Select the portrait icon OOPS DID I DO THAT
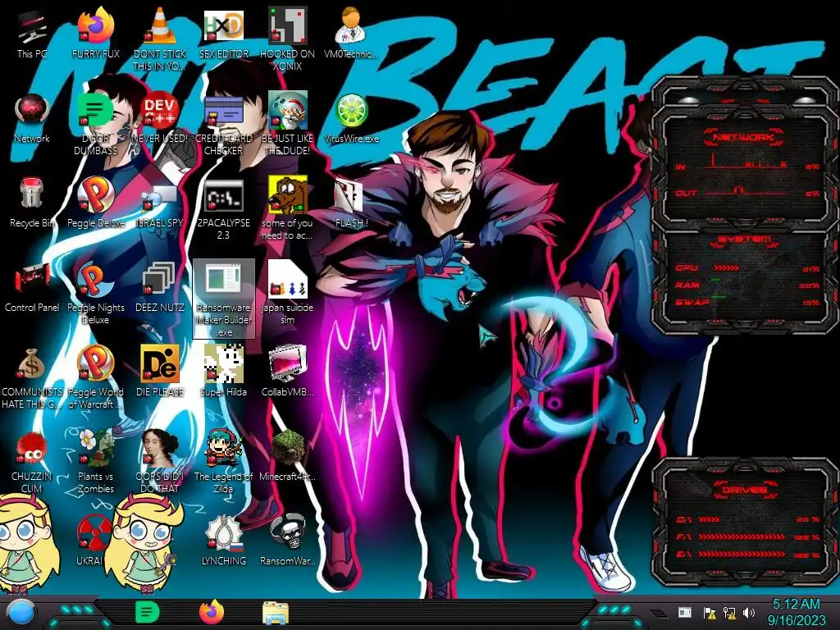 click(160, 462)
